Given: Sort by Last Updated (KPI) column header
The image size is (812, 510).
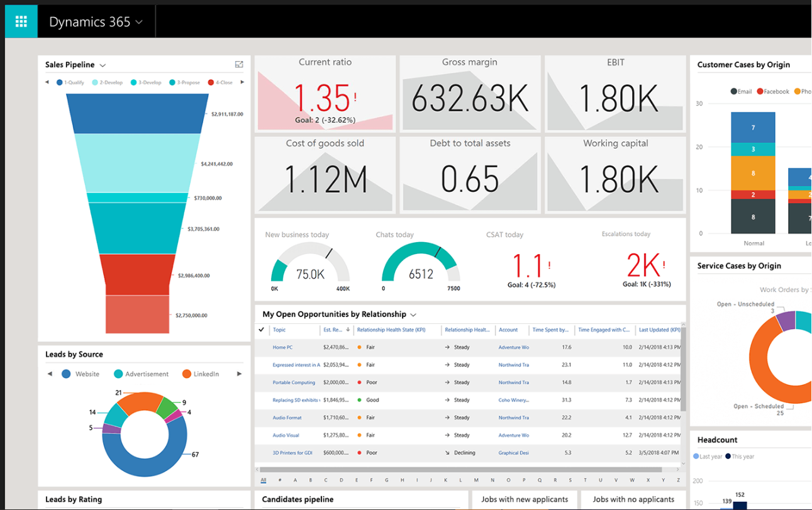Looking at the screenshot, I should coord(660,330).
